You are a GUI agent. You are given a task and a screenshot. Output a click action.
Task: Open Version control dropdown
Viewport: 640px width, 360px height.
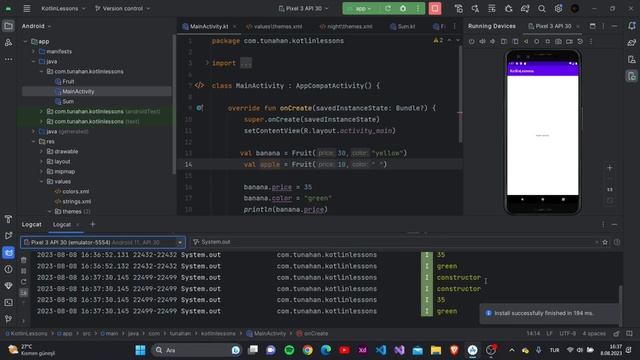(x=122, y=8)
